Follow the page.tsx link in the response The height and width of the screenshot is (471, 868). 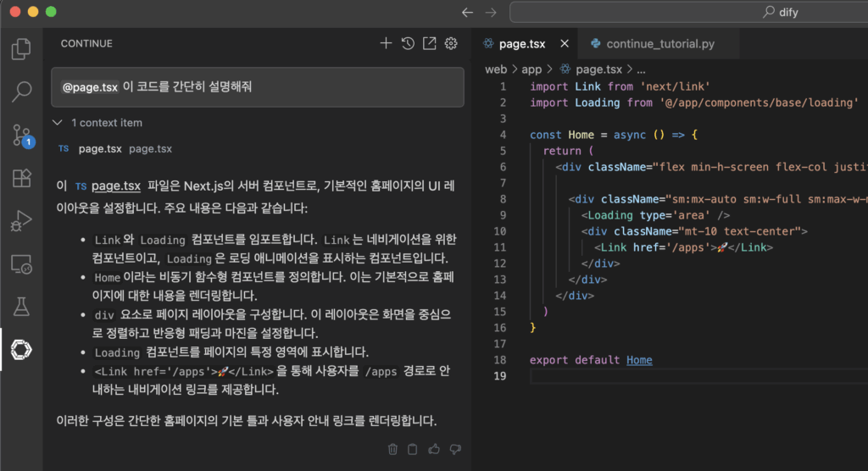115,186
